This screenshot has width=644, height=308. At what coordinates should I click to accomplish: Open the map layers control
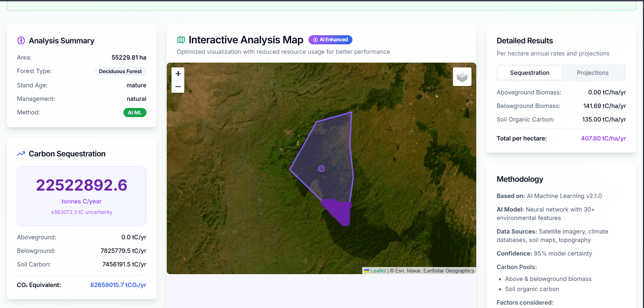[x=462, y=77]
